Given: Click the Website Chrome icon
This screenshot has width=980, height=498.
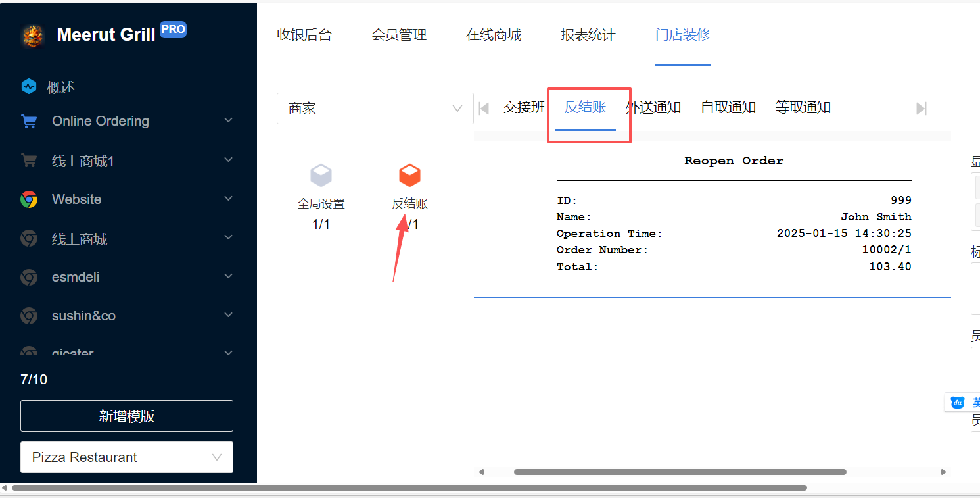Looking at the screenshot, I should 28,199.
